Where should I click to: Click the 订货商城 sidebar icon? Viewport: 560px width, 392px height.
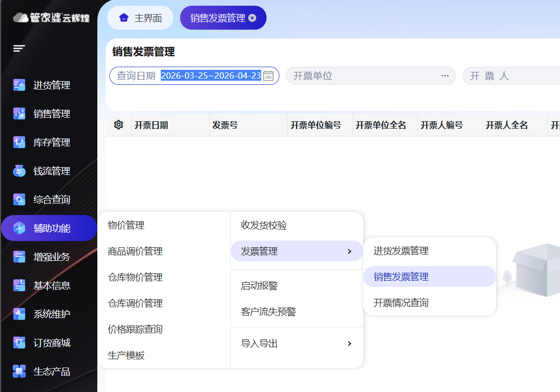(x=19, y=343)
